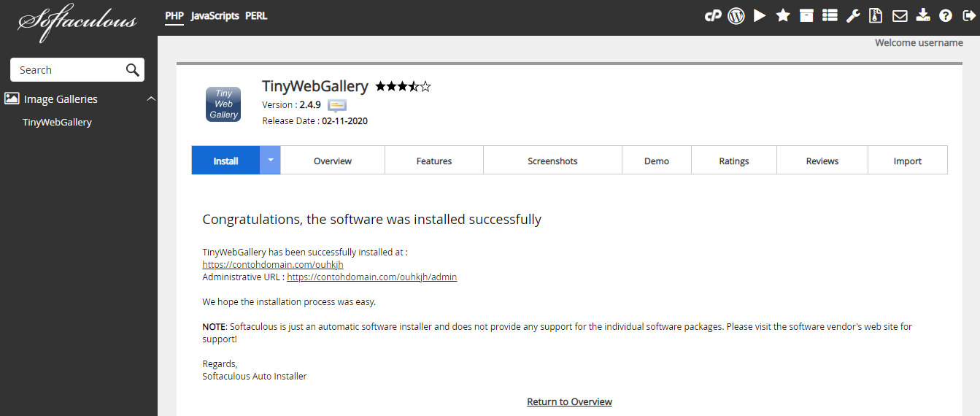Viewport: 980px width, 416px height.
Task: Open the Install button dropdown arrow
Action: [270, 160]
